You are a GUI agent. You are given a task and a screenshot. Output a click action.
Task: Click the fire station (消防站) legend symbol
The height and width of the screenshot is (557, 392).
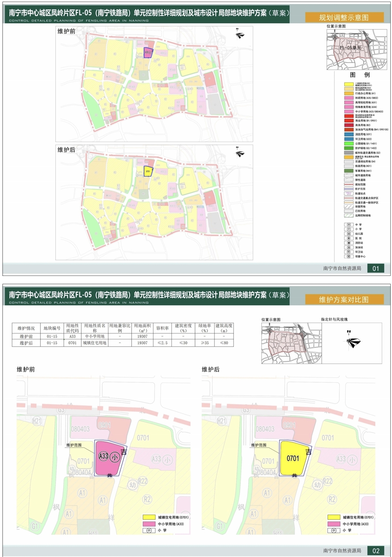pyautogui.click(x=349, y=243)
